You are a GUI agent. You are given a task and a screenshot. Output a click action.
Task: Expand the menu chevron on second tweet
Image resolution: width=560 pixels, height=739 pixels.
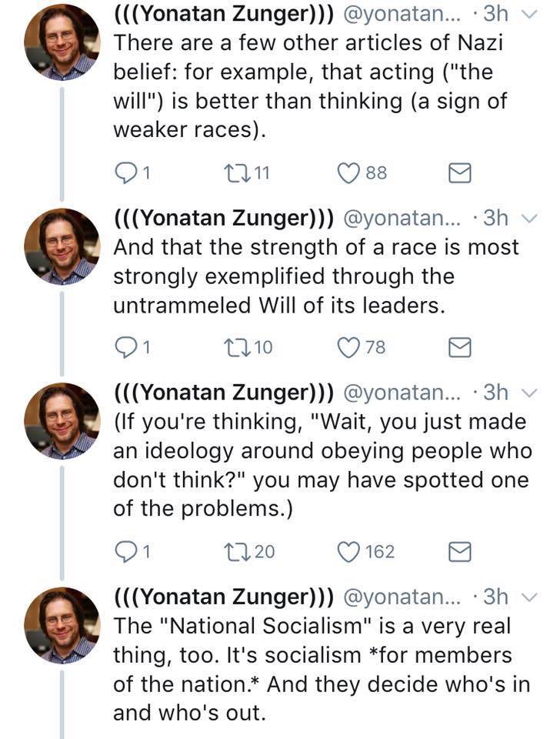click(x=527, y=219)
